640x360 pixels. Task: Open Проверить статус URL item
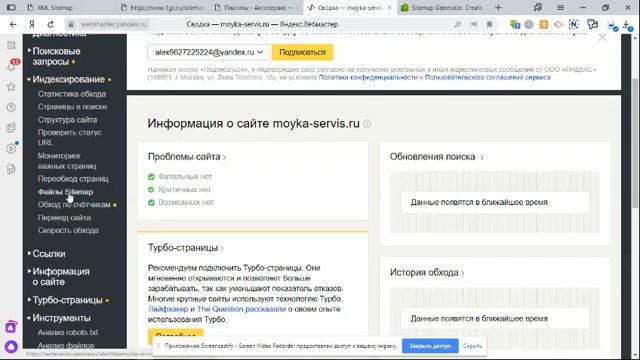(x=69, y=138)
